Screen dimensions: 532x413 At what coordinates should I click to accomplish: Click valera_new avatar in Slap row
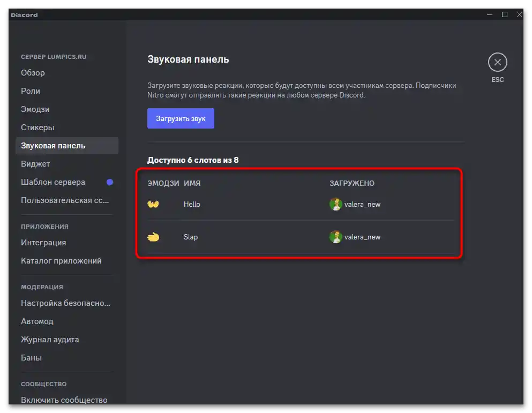336,237
